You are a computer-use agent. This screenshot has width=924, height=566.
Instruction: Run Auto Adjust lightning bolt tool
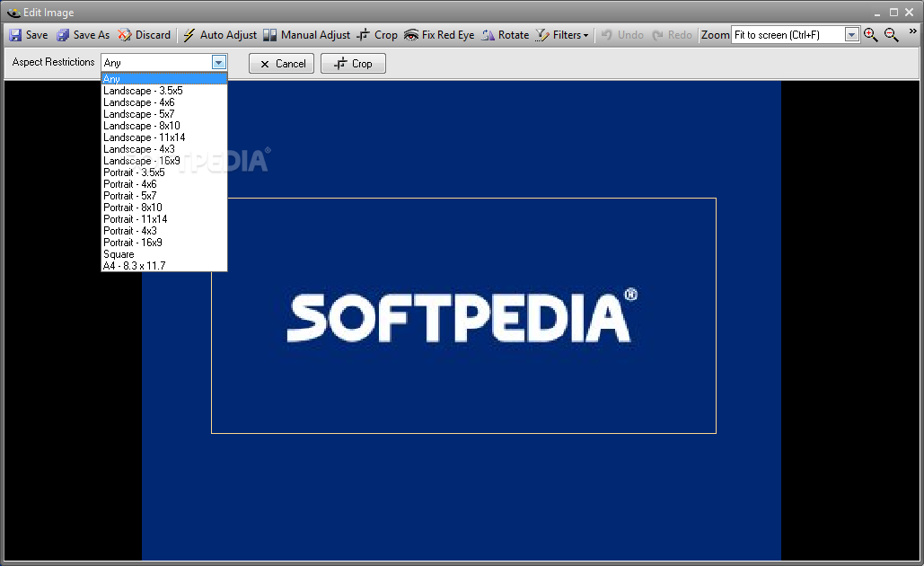pos(219,35)
